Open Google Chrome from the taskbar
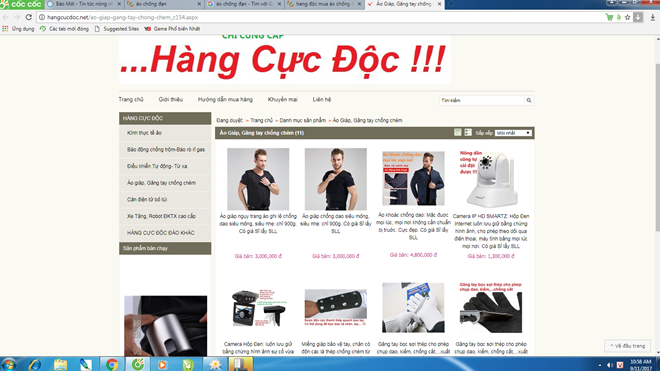The image size is (660, 371). point(112,364)
